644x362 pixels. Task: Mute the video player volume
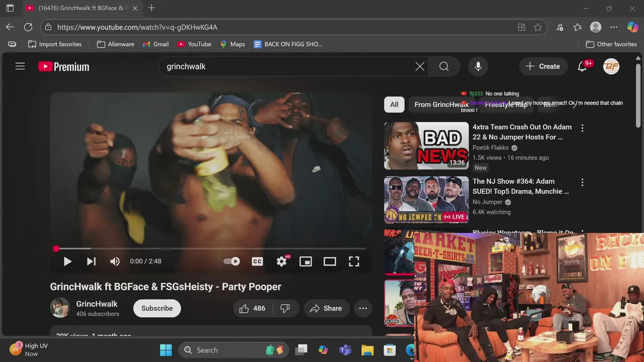click(115, 261)
